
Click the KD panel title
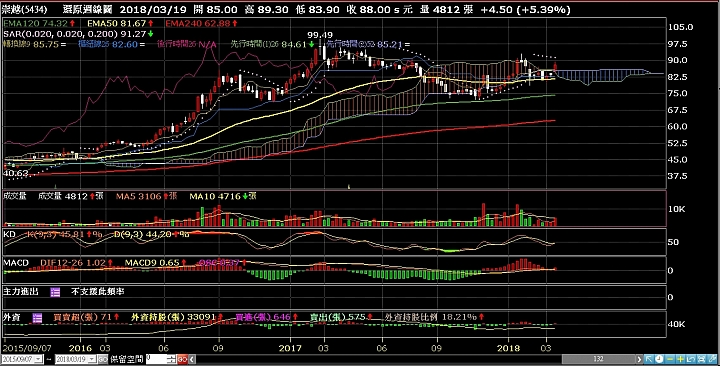point(9,234)
